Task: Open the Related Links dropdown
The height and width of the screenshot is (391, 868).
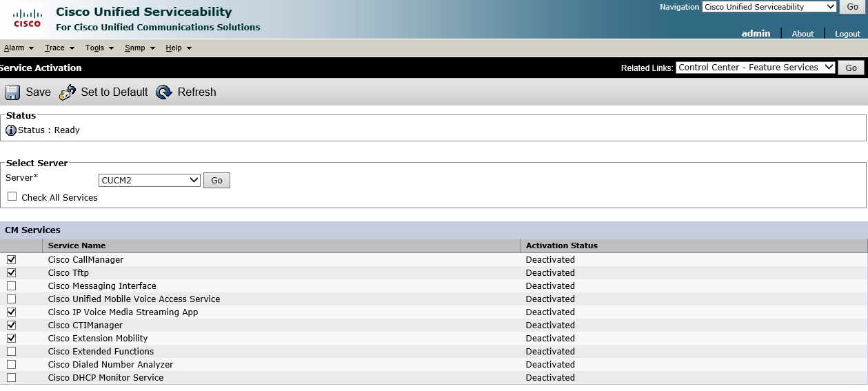Action: [756, 68]
